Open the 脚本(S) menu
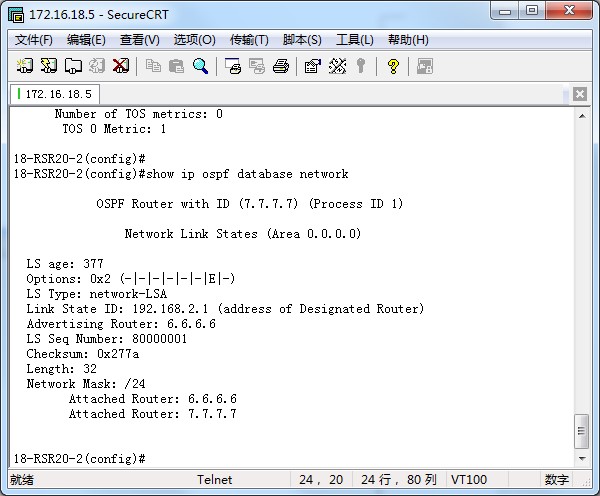600x496 pixels. coord(302,40)
